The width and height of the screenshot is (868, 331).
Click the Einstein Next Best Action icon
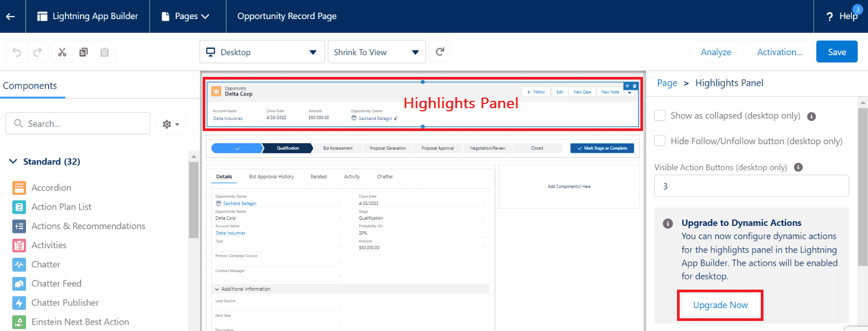click(19, 322)
